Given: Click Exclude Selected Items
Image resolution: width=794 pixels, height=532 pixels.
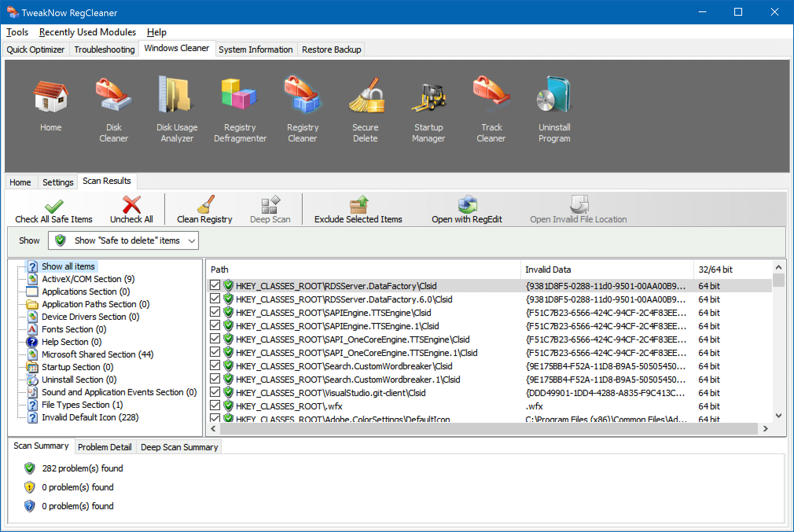Looking at the screenshot, I should [x=358, y=211].
